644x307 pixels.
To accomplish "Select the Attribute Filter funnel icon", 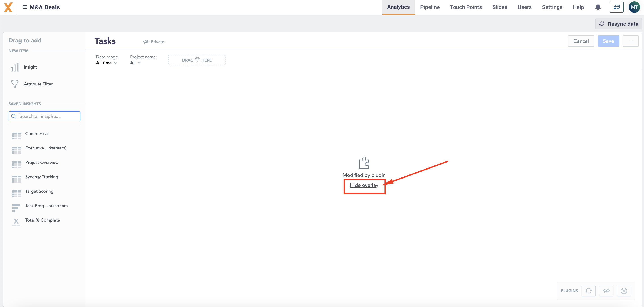I will pos(15,84).
